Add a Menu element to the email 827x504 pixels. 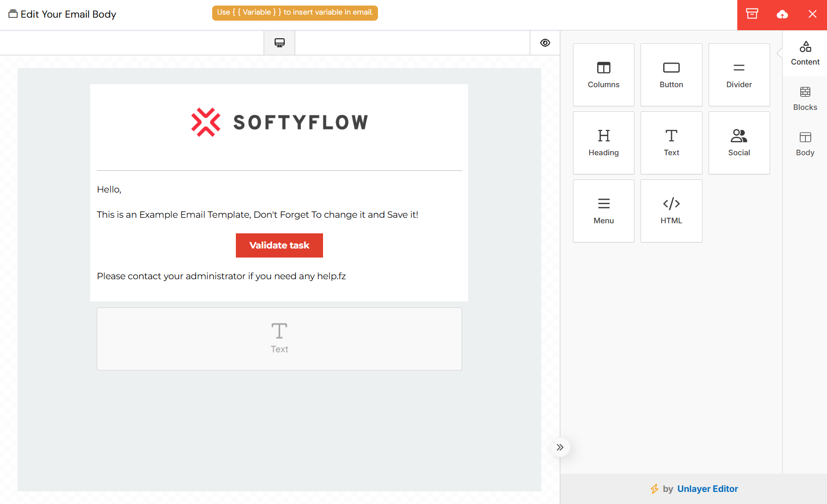pyautogui.click(x=603, y=211)
